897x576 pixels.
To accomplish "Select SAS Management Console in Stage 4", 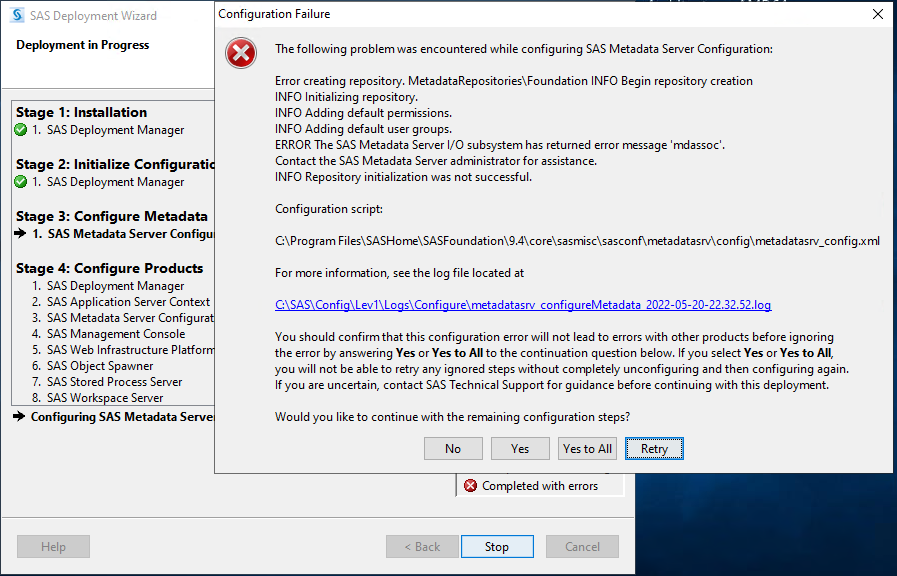I will [x=116, y=334].
